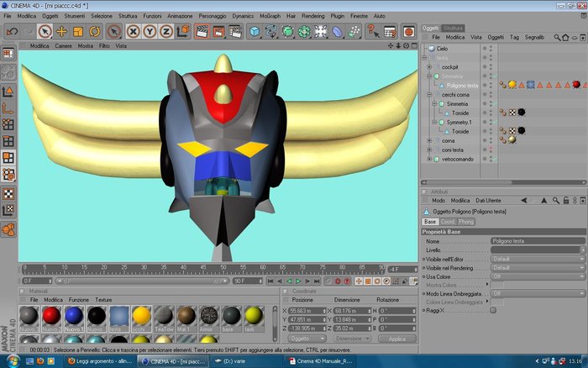Add a cube primitive object
Image resolution: width=588 pixels, height=368 pixels.
pyautogui.click(x=255, y=32)
